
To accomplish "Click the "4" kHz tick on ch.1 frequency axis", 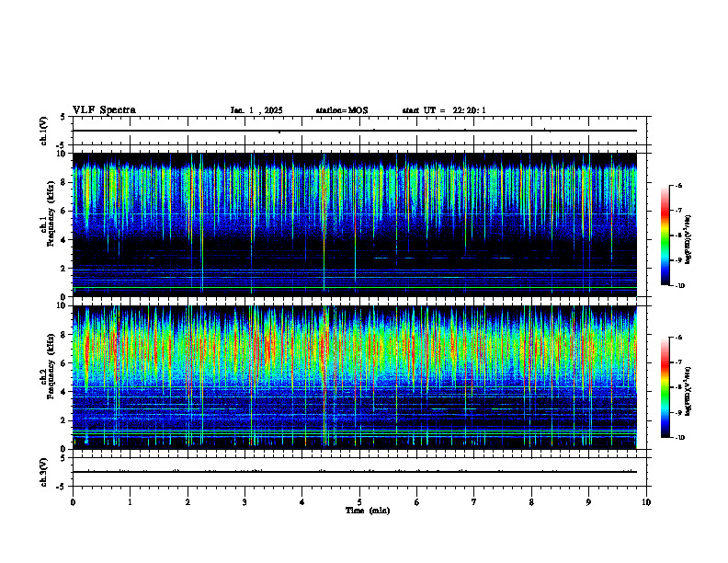I will [64, 240].
